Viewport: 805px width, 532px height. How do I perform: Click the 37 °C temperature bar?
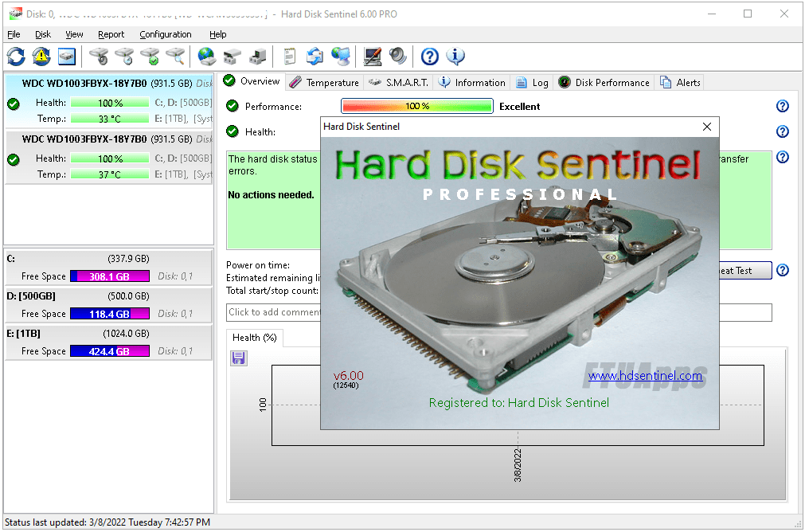pos(110,174)
